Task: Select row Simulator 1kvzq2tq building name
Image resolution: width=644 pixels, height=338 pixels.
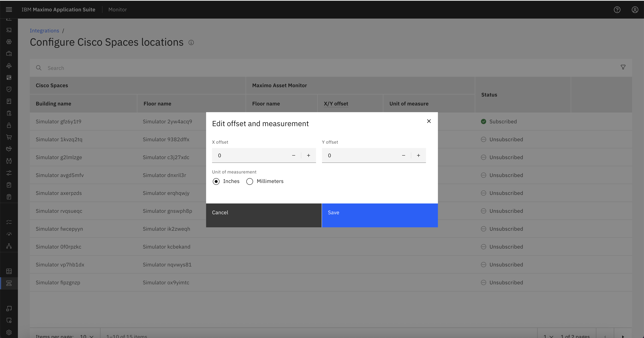Action: [x=59, y=140]
